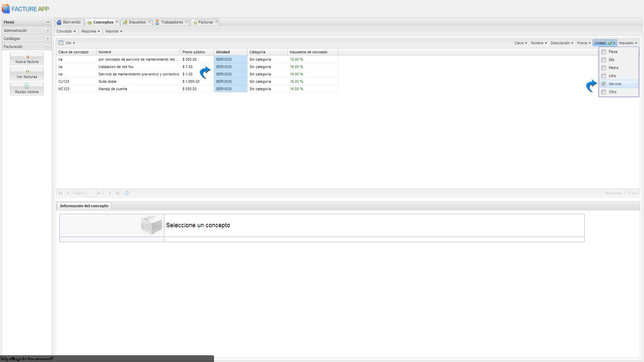The width and height of the screenshot is (644, 362).
Task: Switch to the Facturas tab
Action: (x=205, y=22)
